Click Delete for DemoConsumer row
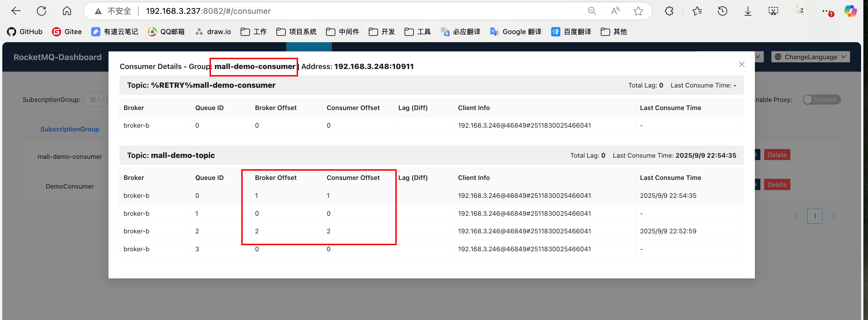Viewport: 868px width, 320px height. (777, 185)
